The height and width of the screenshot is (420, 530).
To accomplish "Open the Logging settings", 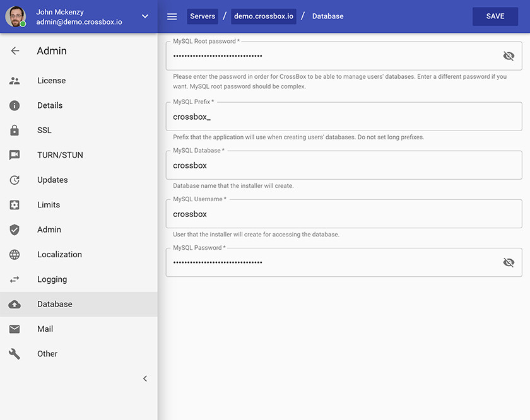I will click(x=79, y=279).
